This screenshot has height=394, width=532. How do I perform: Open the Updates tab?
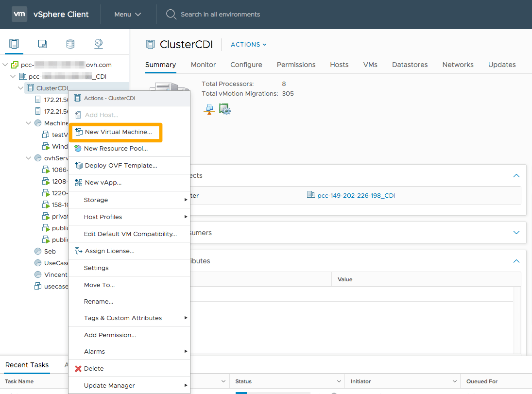click(x=502, y=65)
